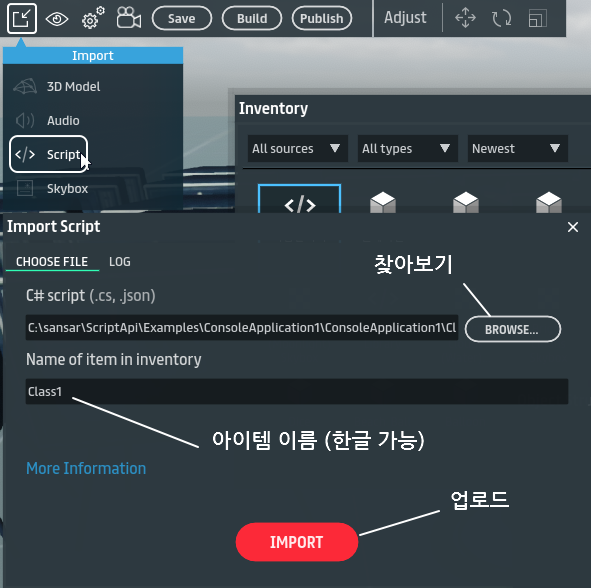Open the Newest sort dropdown

coord(518,149)
